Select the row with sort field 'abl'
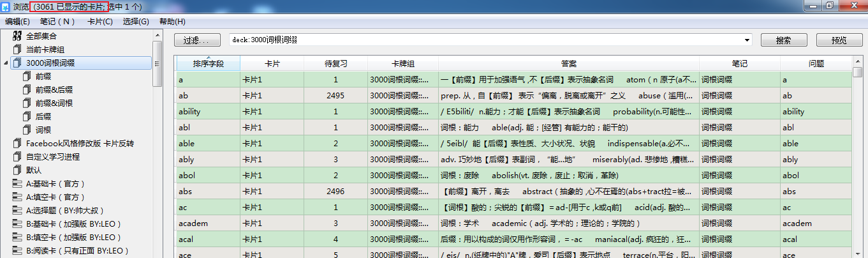 coord(514,127)
